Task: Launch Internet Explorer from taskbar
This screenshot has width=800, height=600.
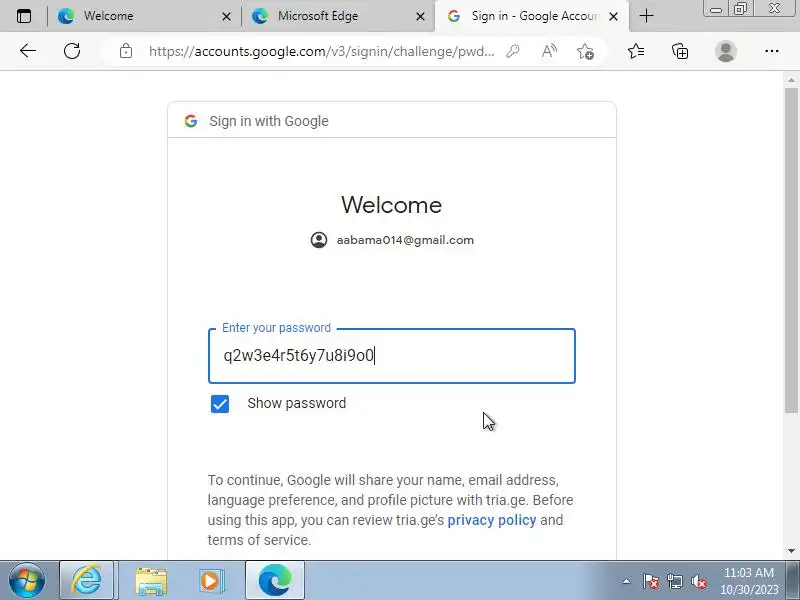Action: 86,581
